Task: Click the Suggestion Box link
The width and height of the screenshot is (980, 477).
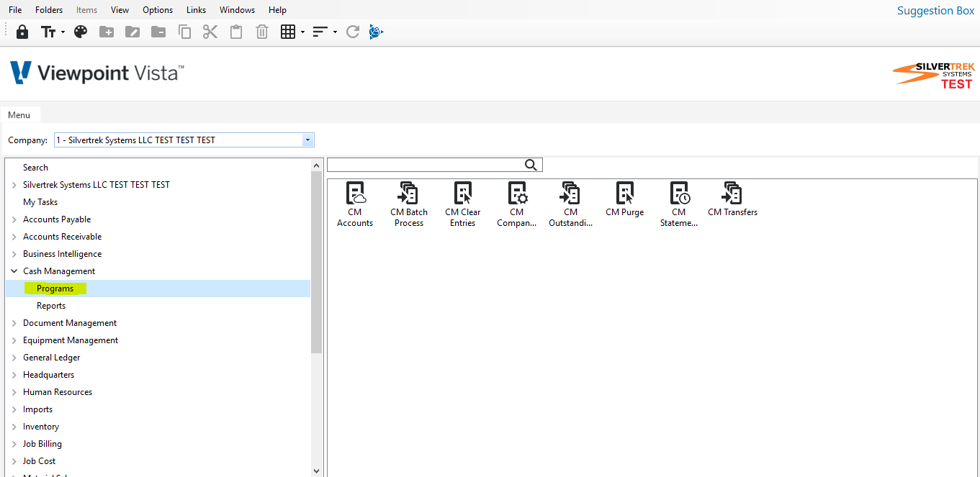Action: (x=935, y=10)
